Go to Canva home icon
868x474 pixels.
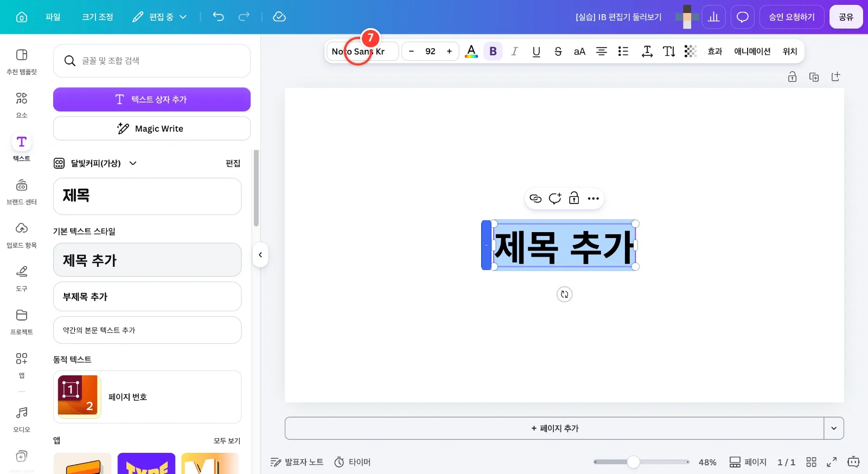click(22, 17)
